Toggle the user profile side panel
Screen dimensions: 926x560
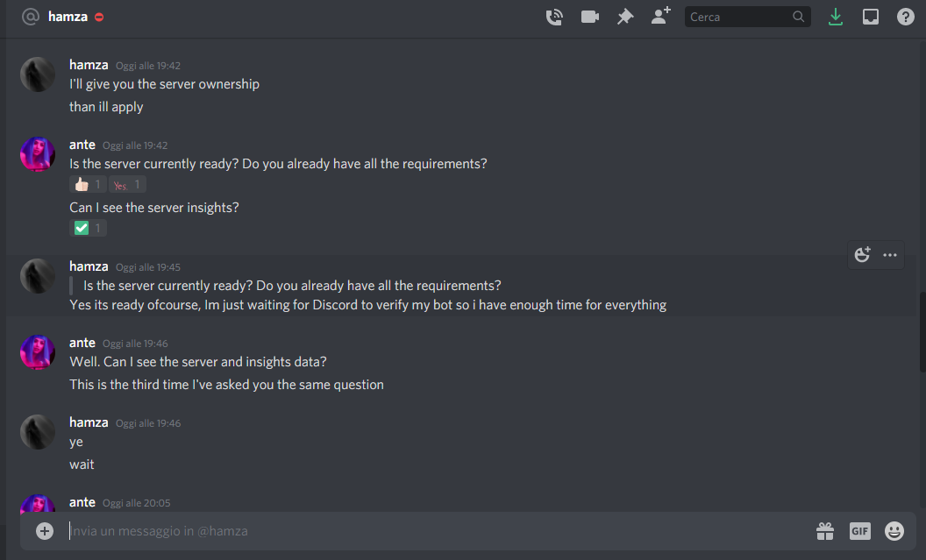(x=870, y=16)
